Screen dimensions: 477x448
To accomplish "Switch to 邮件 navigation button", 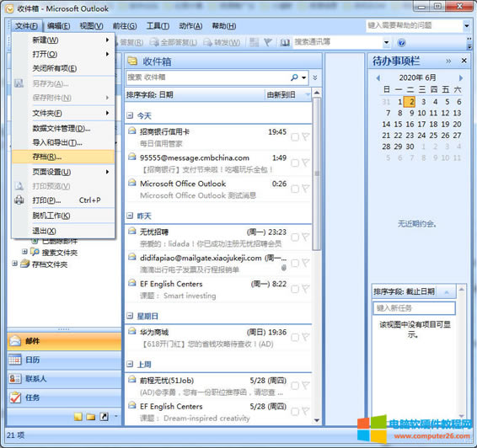I will click(64, 341).
